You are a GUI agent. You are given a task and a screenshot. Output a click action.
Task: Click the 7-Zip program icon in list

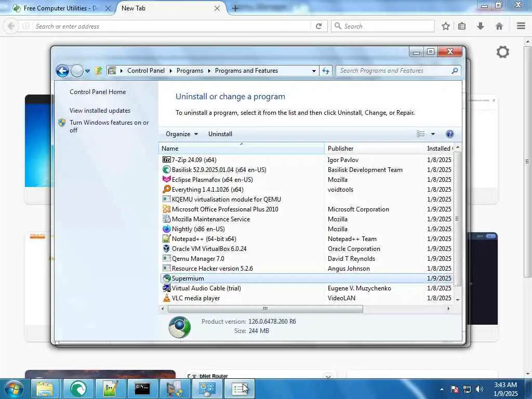pos(166,159)
